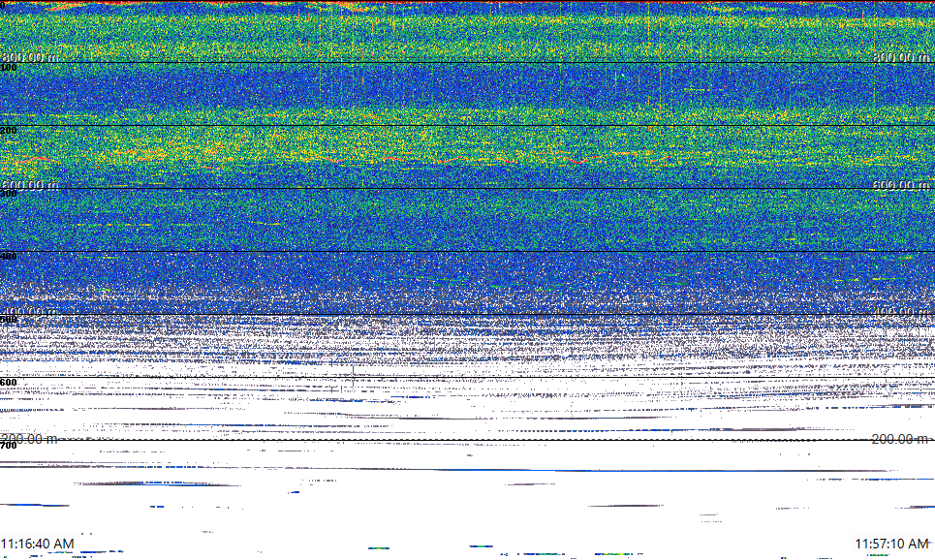This screenshot has height=560, width=935.
Task: Select the 600.00 m label on the left edge
Action: [x=29, y=185]
